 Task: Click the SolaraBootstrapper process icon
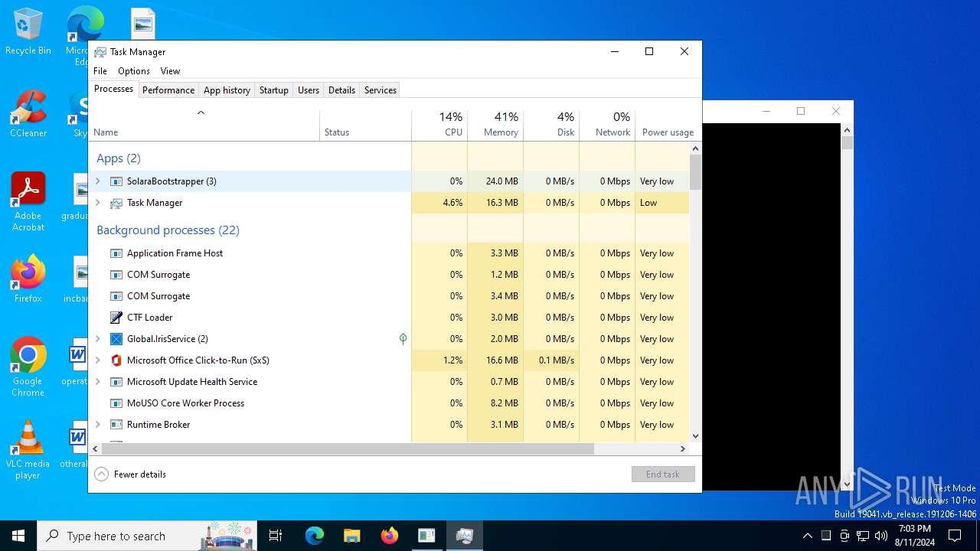116,181
